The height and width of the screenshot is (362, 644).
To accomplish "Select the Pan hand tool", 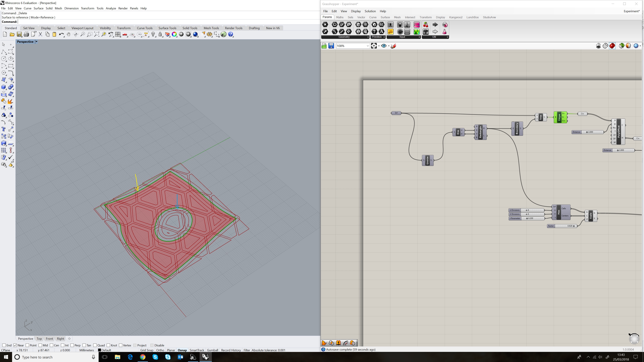I will 68,35.
